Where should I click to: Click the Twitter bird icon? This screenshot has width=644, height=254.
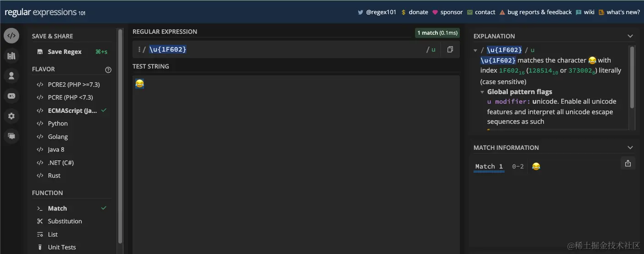click(x=361, y=12)
